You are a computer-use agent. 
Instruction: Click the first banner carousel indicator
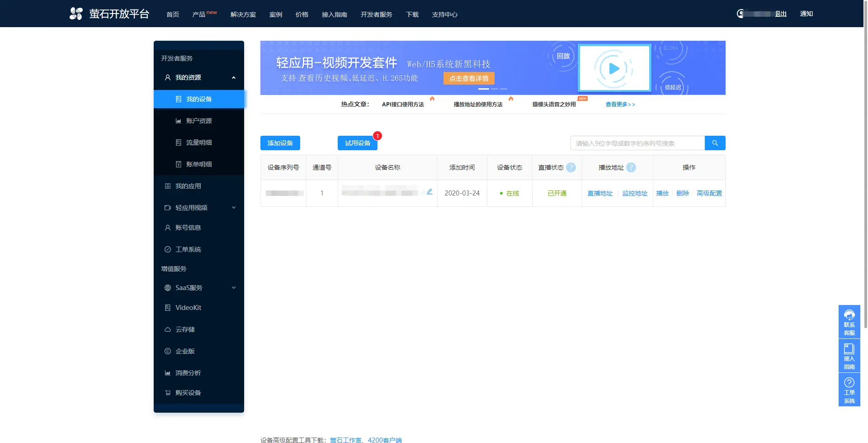[x=483, y=89]
